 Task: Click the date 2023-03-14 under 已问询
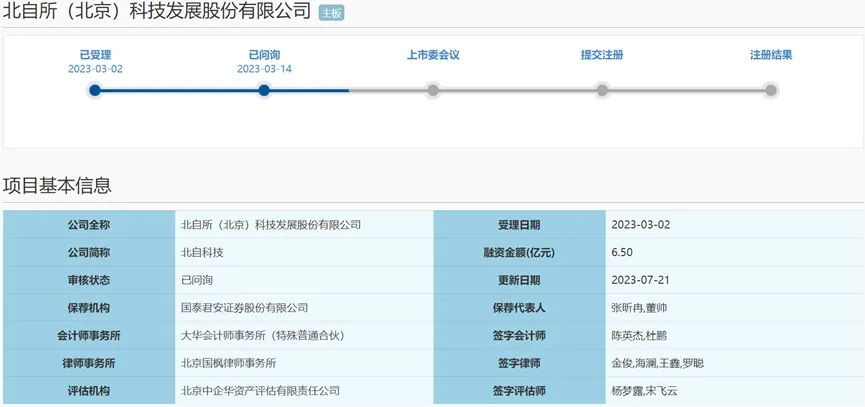click(x=264, y=69)
